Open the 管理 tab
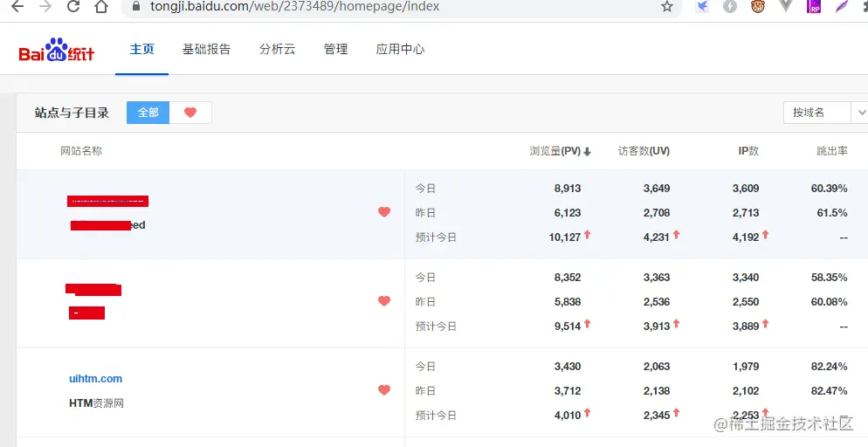Image resolution: width=868 pixels, height=447 pixels. click(x=335, y=49)
